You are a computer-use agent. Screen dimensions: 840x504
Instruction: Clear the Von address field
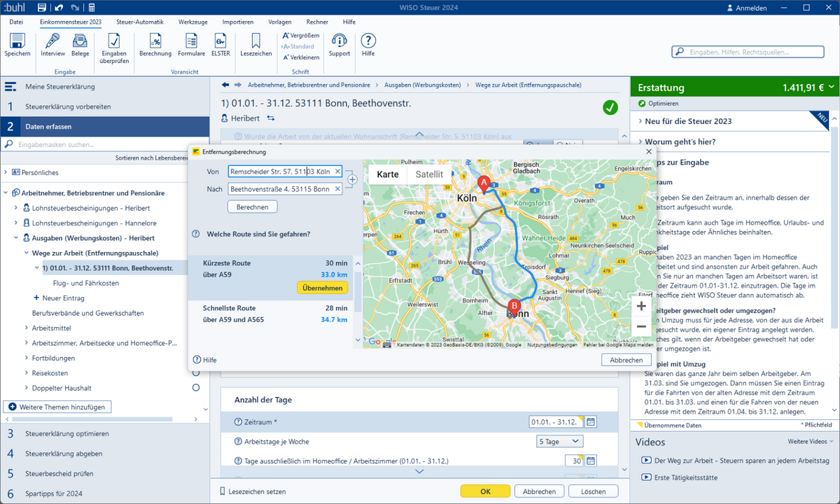[337, 171]
